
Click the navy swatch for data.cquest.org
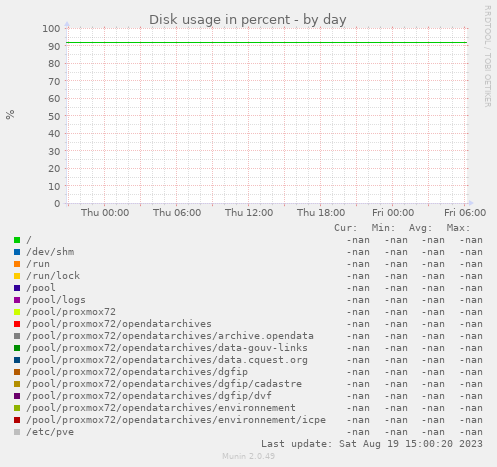click(x=17, y=360)
